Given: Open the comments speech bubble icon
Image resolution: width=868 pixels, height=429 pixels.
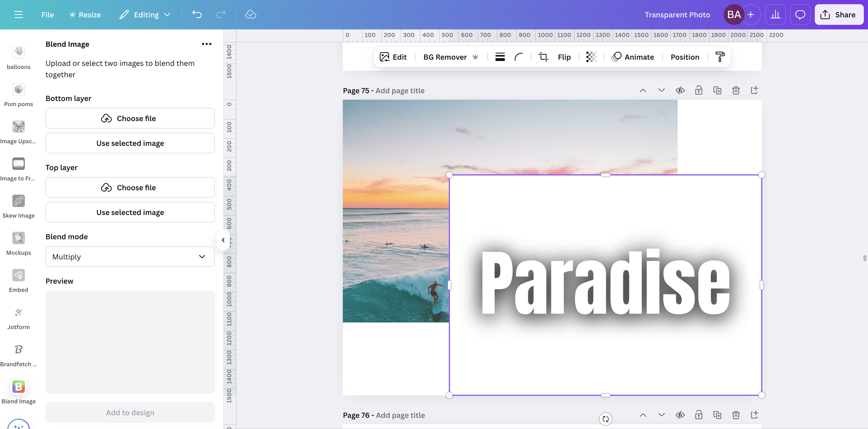Looking at the screenshot, I should (800, 15).
